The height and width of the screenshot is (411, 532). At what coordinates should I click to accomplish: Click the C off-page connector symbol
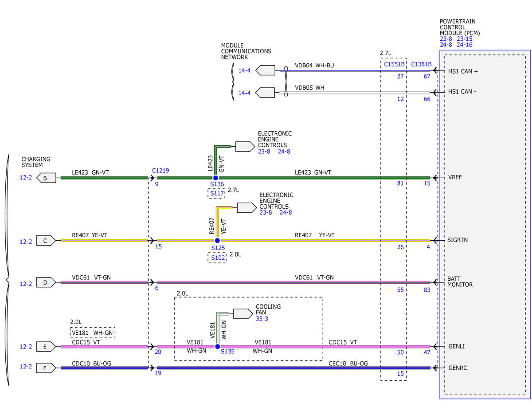46,241
